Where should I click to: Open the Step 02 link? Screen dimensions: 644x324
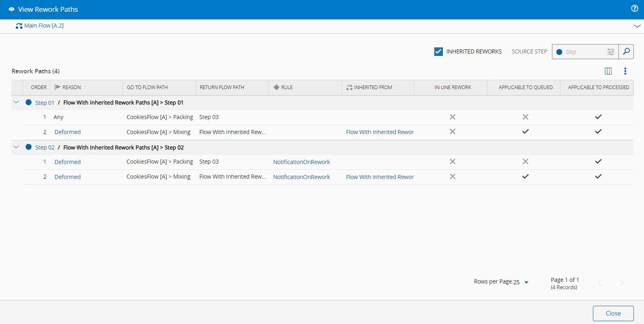(x=45, y=147)
